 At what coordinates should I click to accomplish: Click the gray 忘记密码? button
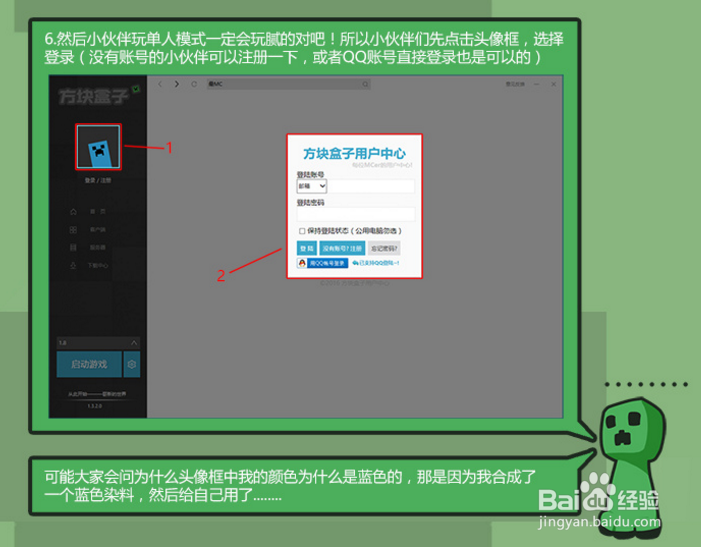pos(384,248)
